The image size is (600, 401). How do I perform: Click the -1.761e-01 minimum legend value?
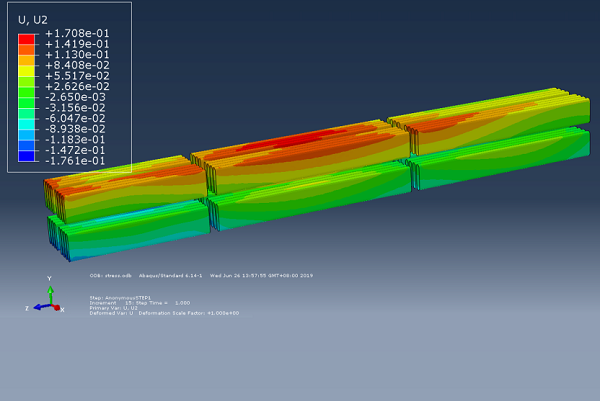[x=76, y=160]
